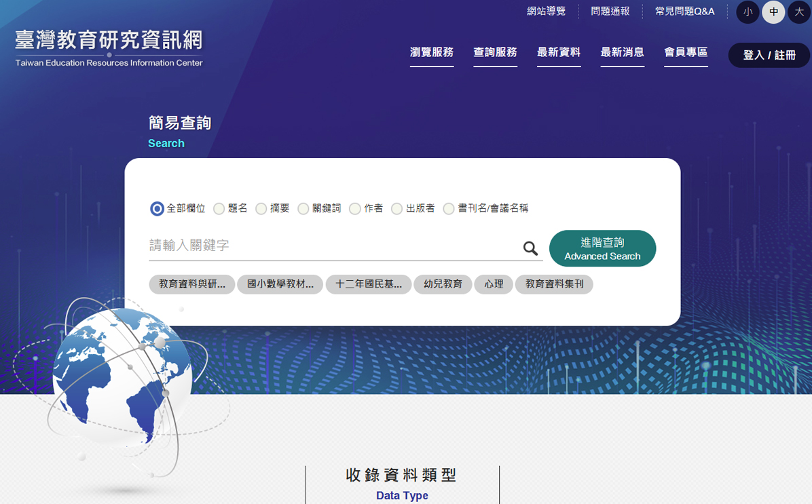Open the 查詢服務 navigation menu

click(x=495, y=52)
